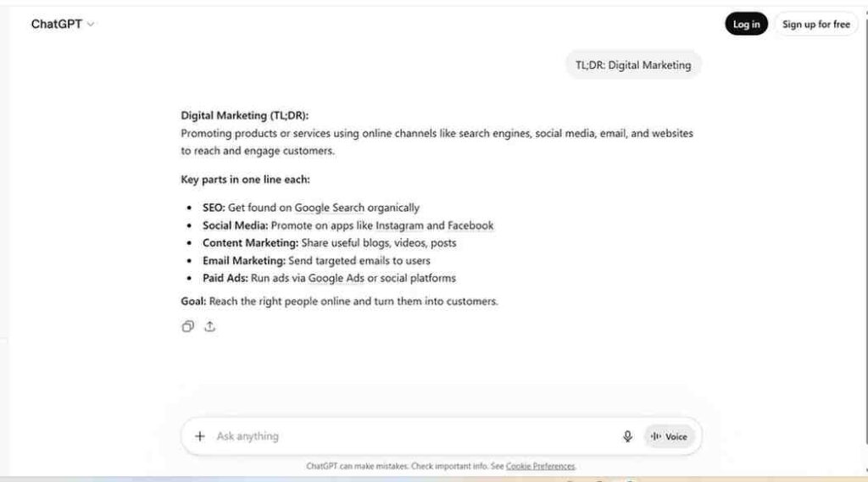Open the Instagram link in the response
The image size is (868, 482).
399,225
